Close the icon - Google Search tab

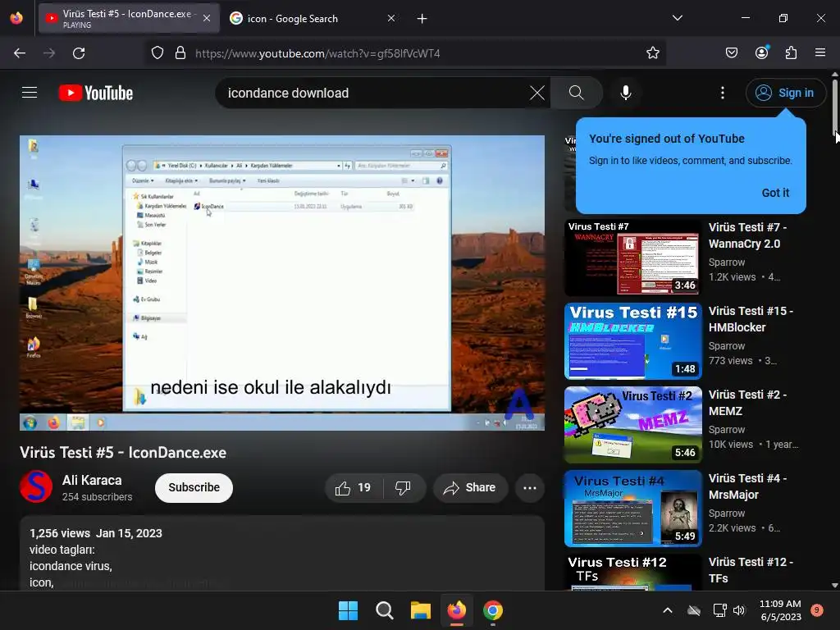coord(391,19)
